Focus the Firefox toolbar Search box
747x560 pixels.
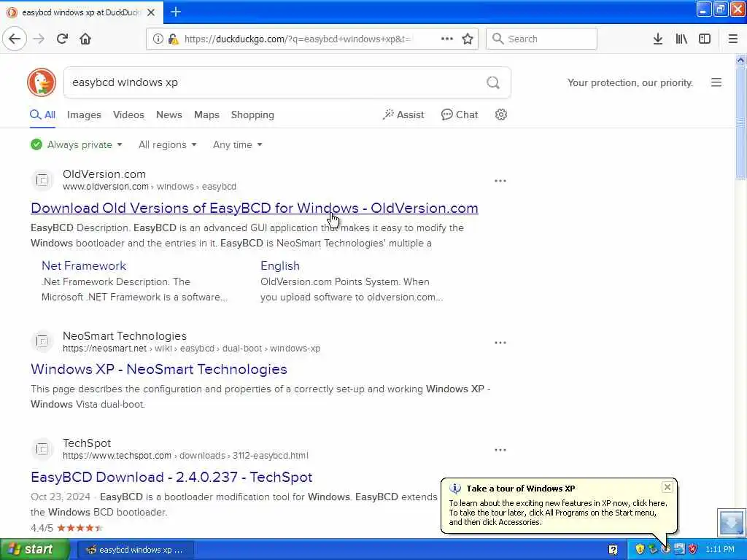point(541,39)
